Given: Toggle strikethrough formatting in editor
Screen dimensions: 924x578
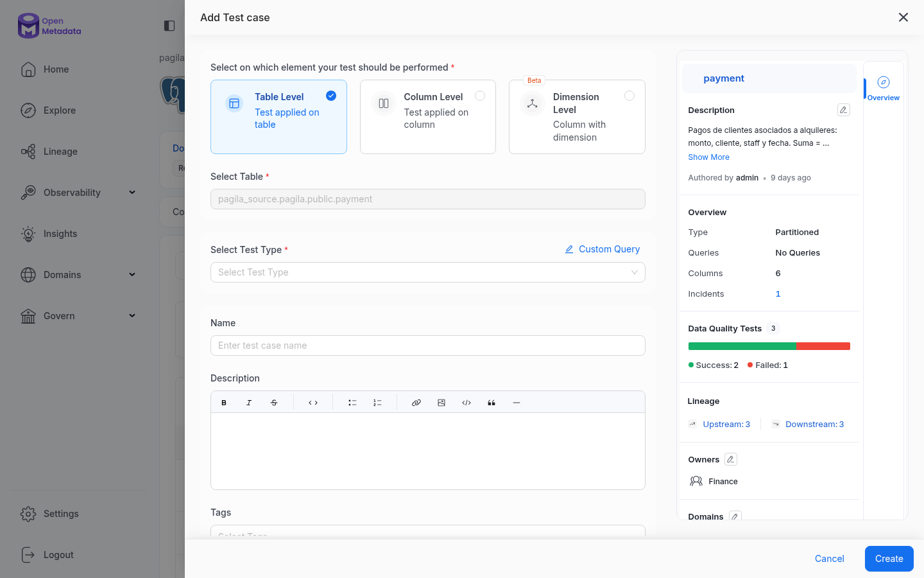Looking at the screenshot, I should [x=274, y=403].
